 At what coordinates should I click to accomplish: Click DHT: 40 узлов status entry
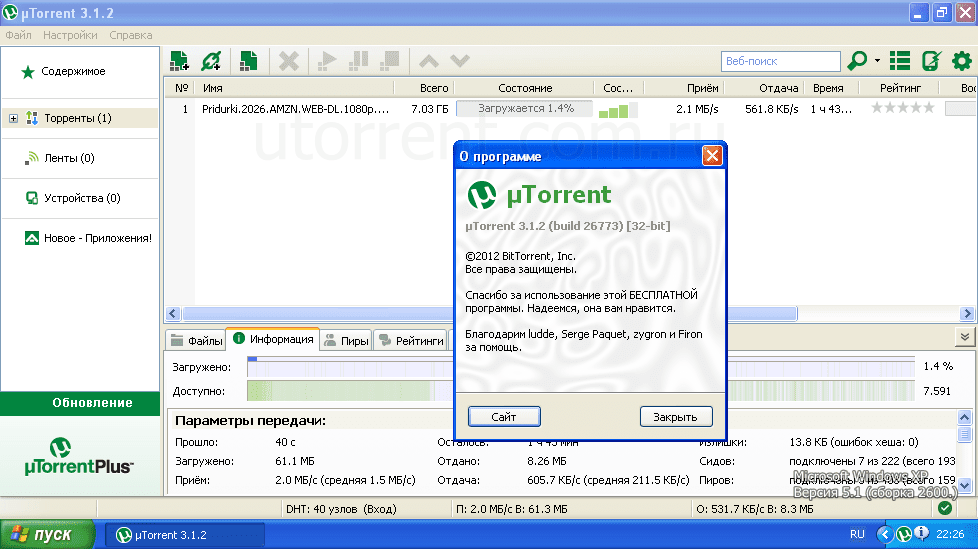pyautogui.click(x=341, y=509)
